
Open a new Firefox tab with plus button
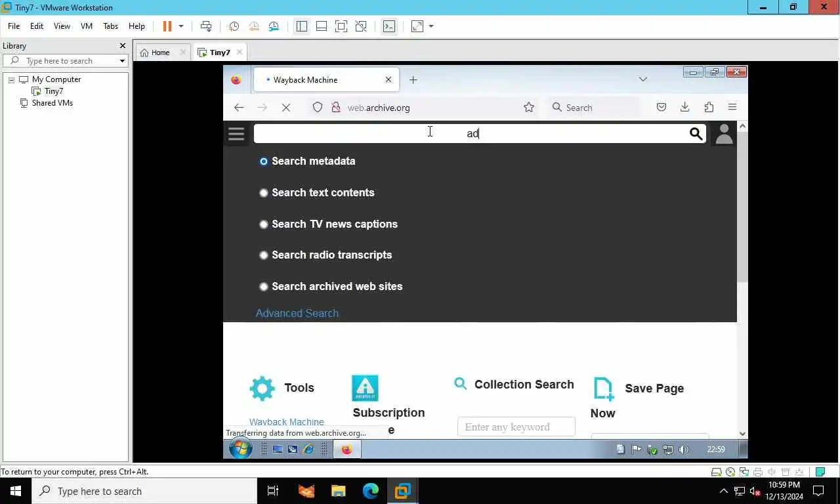pos(413,80)
